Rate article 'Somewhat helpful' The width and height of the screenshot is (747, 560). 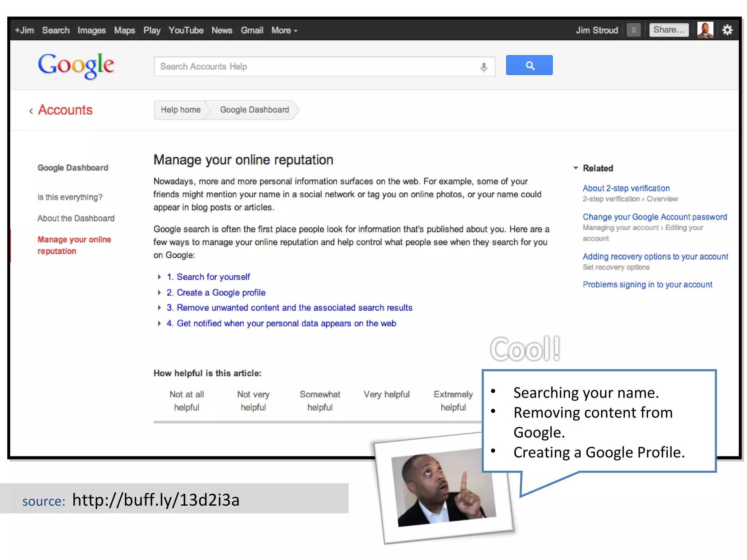pyautogui.click(x=320, y=401)
